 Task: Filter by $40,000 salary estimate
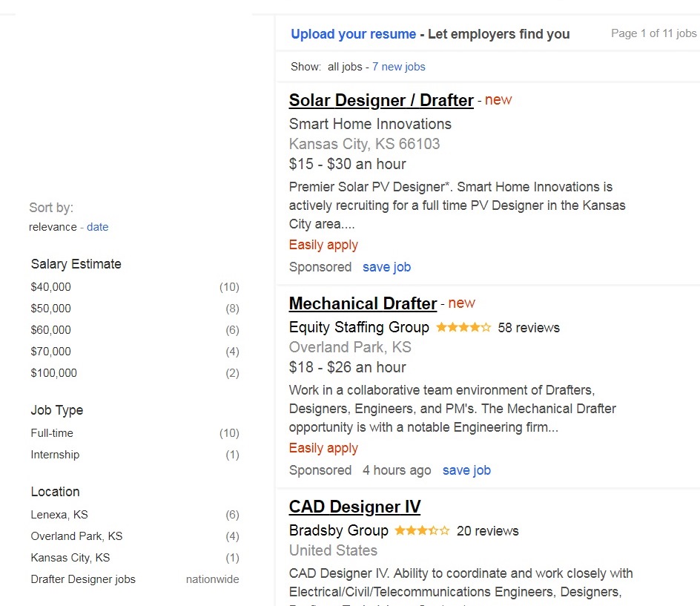pyautogui.click(x=51, y=287)
